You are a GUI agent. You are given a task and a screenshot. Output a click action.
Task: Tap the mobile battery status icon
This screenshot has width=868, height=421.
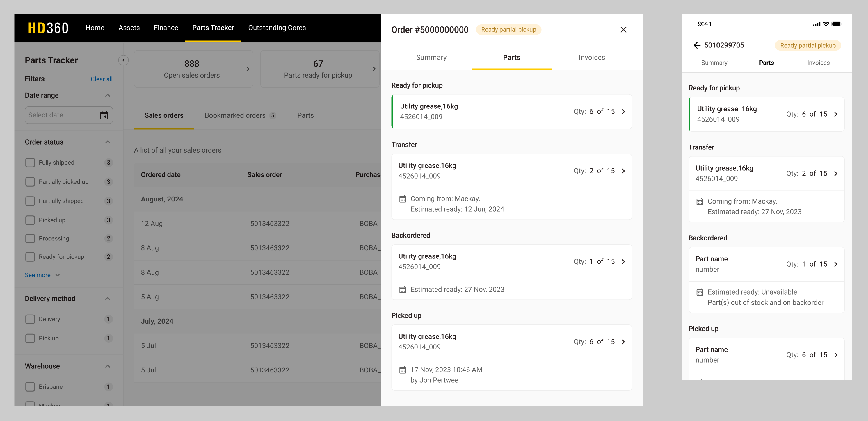(x=837, y=24)
